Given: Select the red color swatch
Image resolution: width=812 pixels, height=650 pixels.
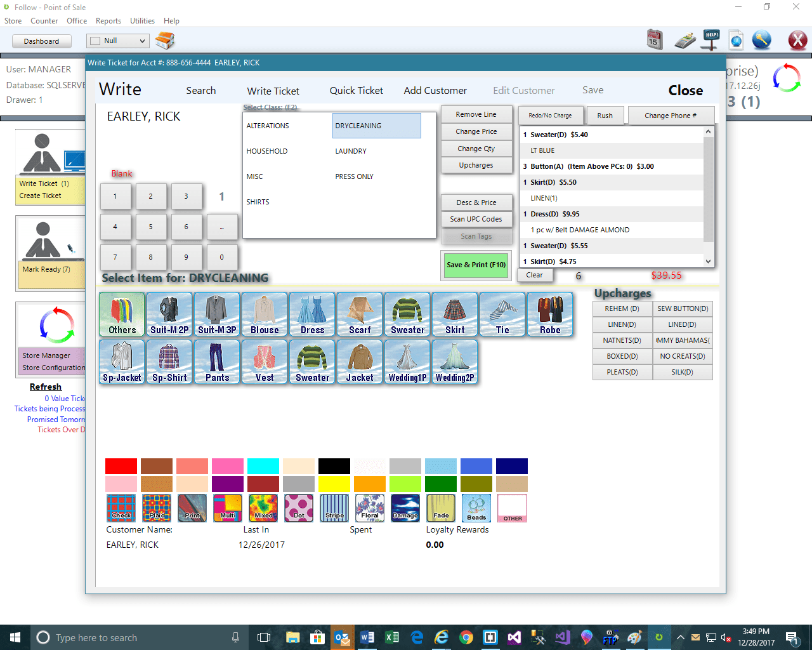Looking at the screenshot, I should tap(121, 465).
